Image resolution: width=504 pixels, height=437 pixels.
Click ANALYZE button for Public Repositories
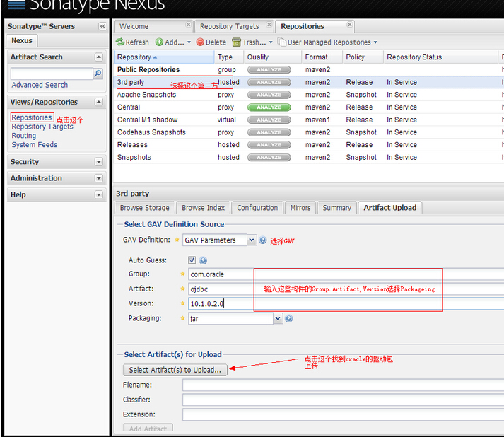269,70
